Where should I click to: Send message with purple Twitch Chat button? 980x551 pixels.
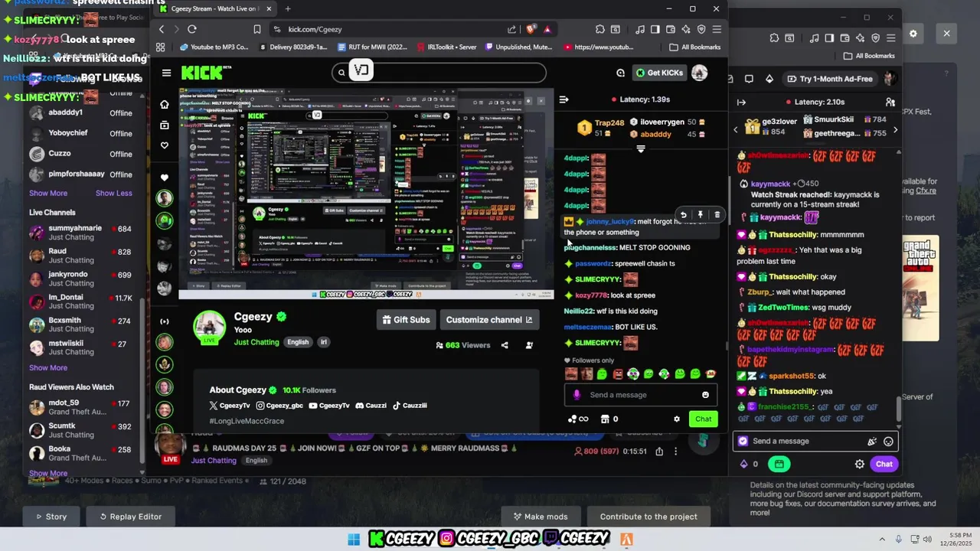[x=884, y=464]
